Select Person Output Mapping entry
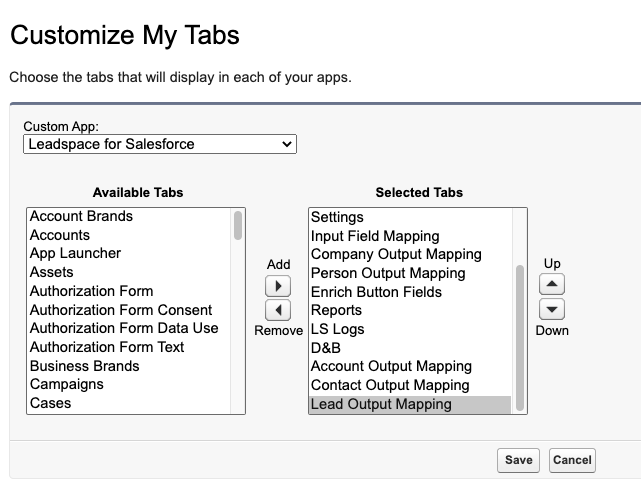 tap(410, 273)
